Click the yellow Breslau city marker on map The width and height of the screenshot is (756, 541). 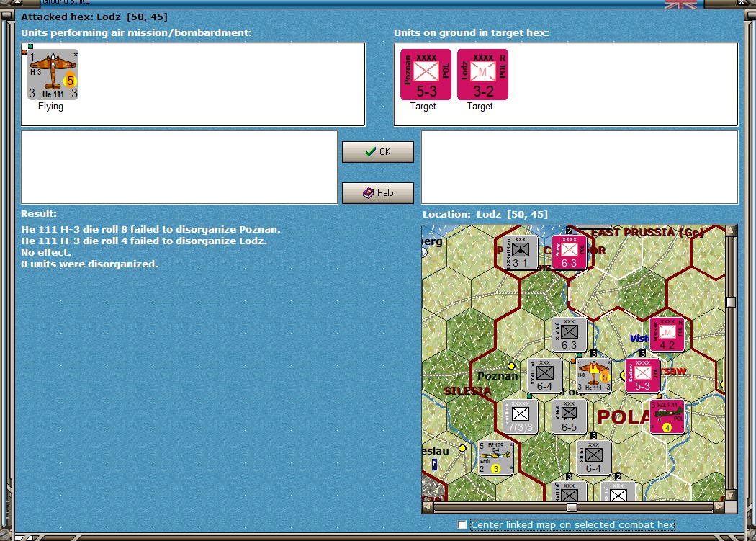click(x=462, y=448)
